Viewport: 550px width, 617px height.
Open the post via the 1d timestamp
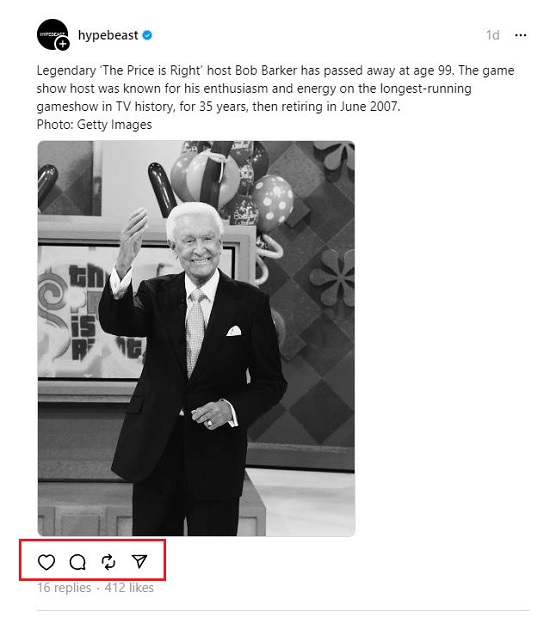pyautogui.click(x=493, y=35)
